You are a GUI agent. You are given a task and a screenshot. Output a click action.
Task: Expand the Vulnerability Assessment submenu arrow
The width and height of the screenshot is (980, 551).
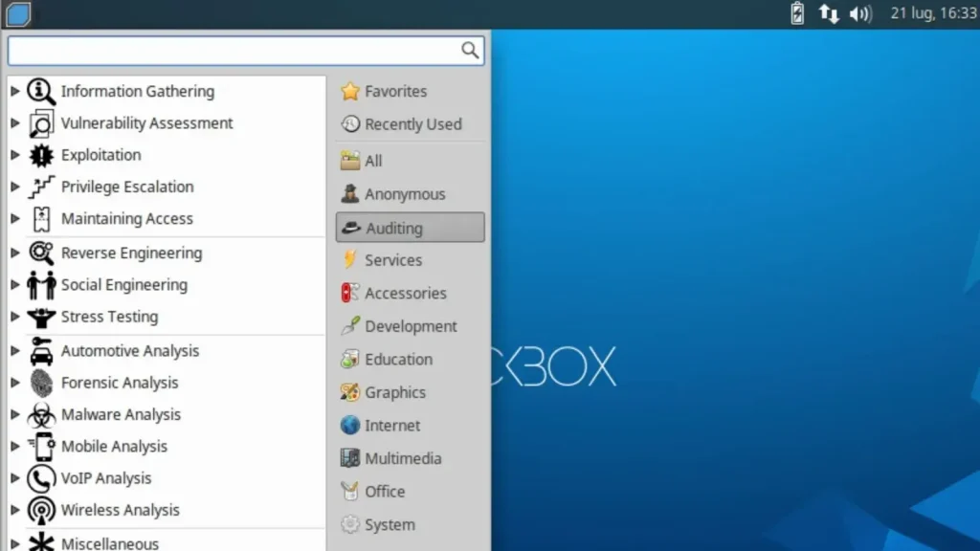pyautogui.click(x=15, y=123)
